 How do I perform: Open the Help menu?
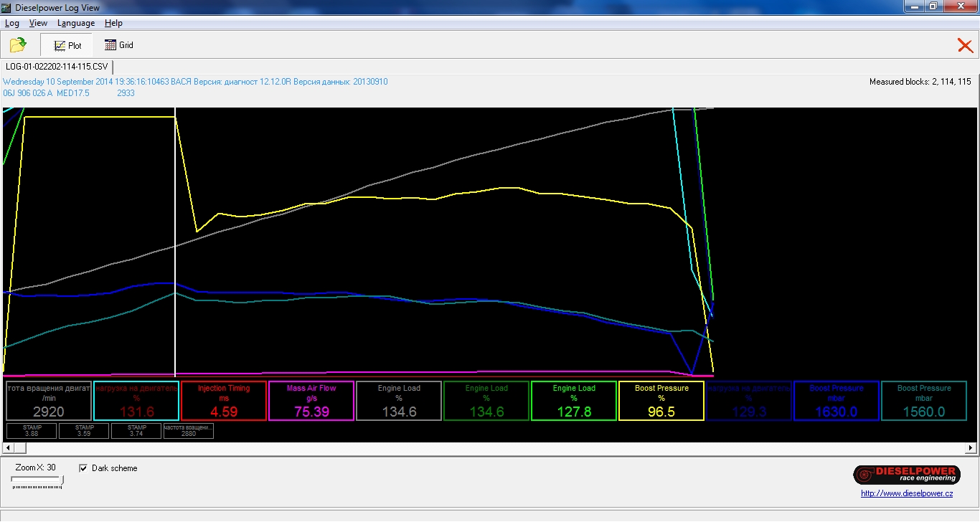113,23
